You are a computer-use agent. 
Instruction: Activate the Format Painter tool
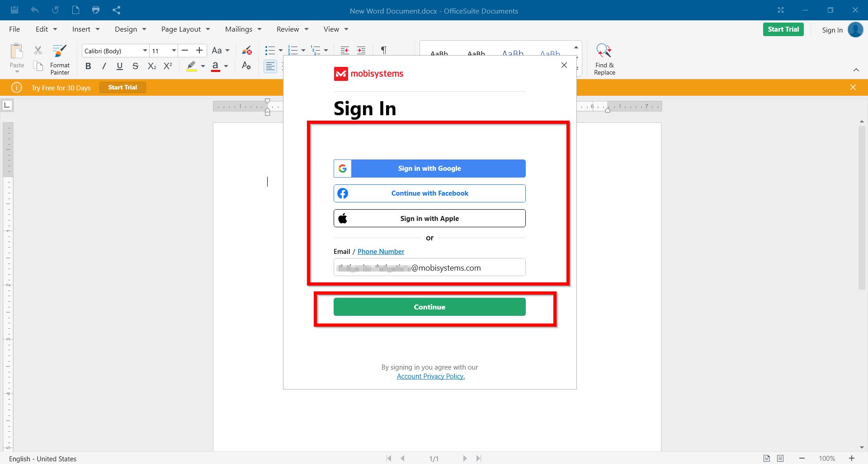[60, 59]
